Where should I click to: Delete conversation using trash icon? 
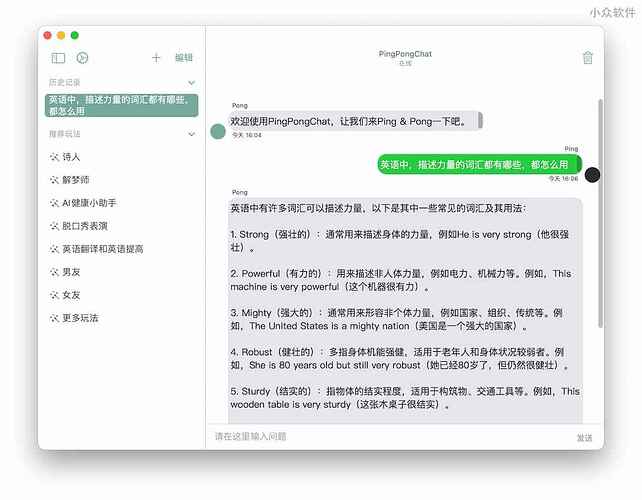coord(588,57)
